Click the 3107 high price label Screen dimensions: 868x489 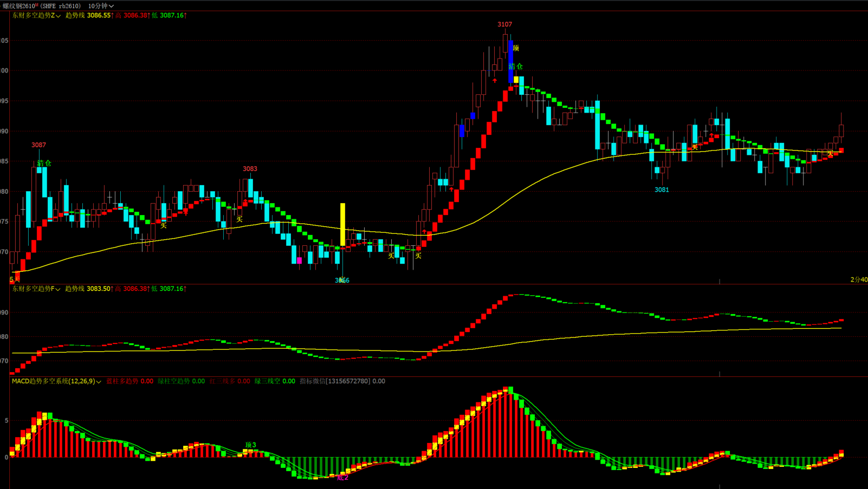(504, 24)
